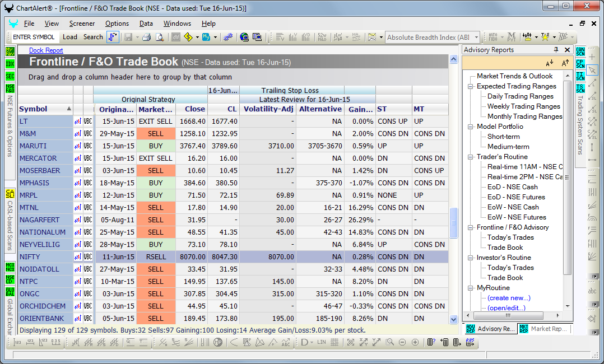Screen dimensions: 604x364
Task: Click the grid icon in bottom toolbar
Action: [334, 342]
